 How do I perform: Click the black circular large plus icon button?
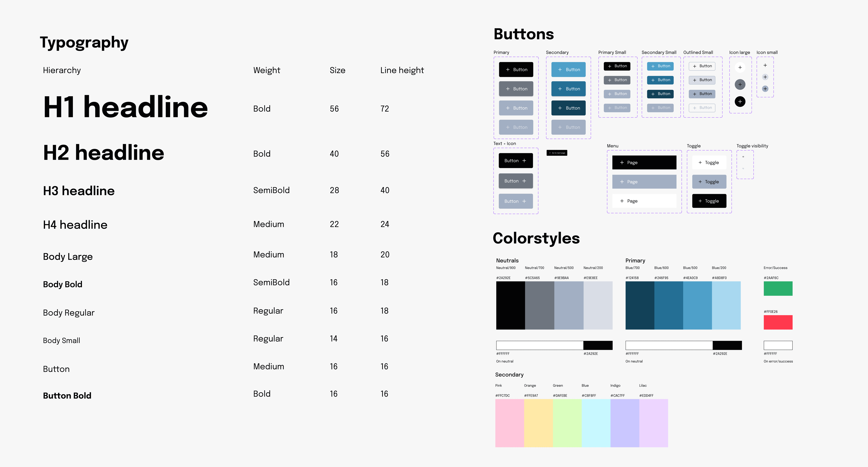point(740,102)
